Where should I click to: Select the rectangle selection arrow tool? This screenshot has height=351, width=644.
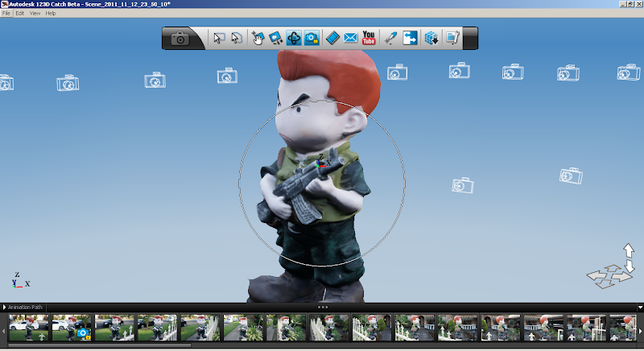coord(218,38)
